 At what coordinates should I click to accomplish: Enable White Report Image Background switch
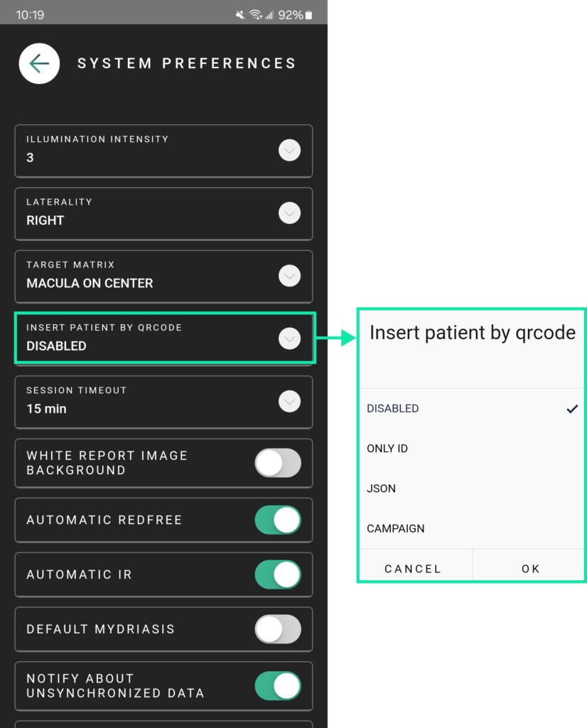278,464
